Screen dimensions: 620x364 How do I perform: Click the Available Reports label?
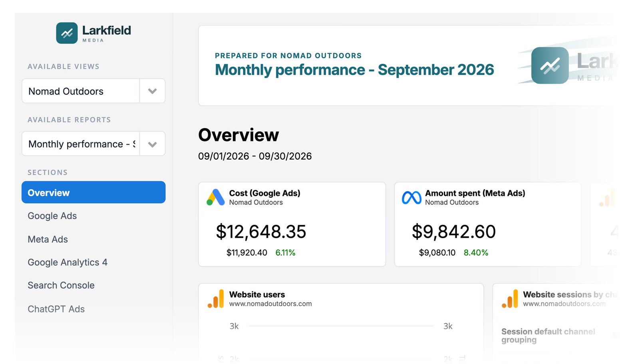pos(69,120)
